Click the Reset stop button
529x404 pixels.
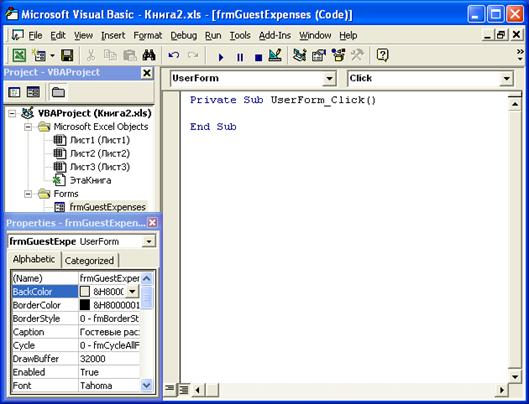(x=258, y=57)
